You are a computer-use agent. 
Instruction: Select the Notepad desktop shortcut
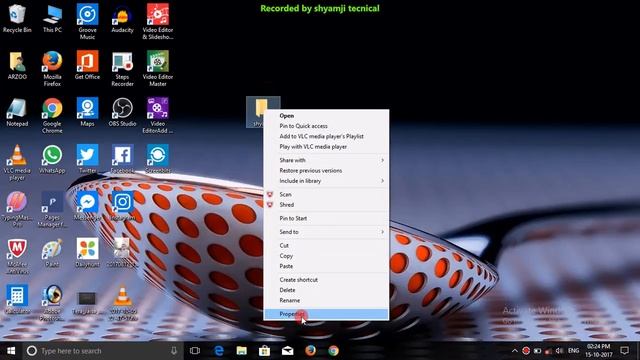click(x=17, y=112)
